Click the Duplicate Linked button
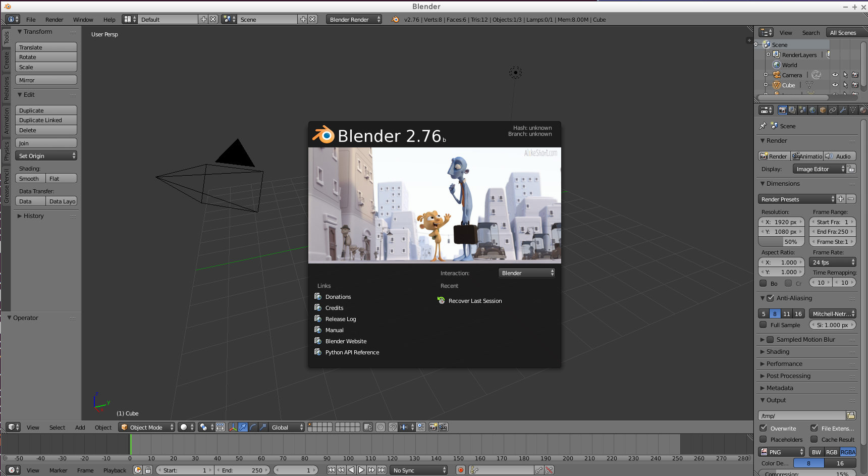868x476 pixels. (x=46, y=120)
